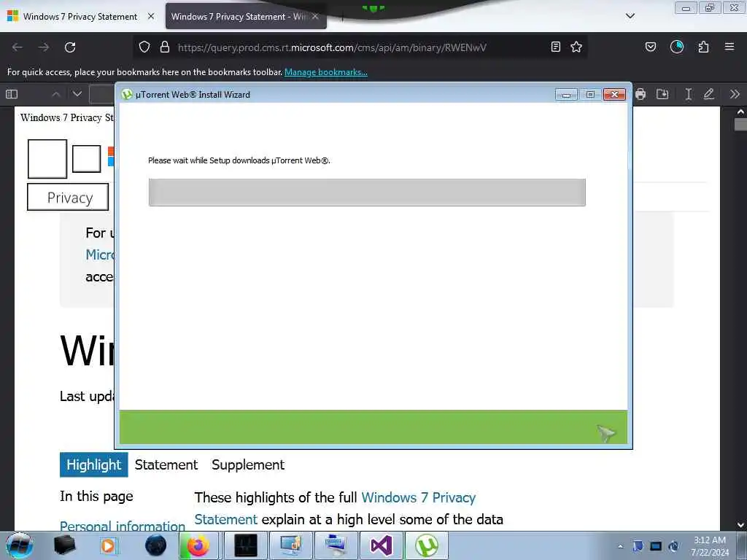The height and width of the screenshot is (560, 747).
Task: Go forward in Firefox history
Action: [44, 47]
